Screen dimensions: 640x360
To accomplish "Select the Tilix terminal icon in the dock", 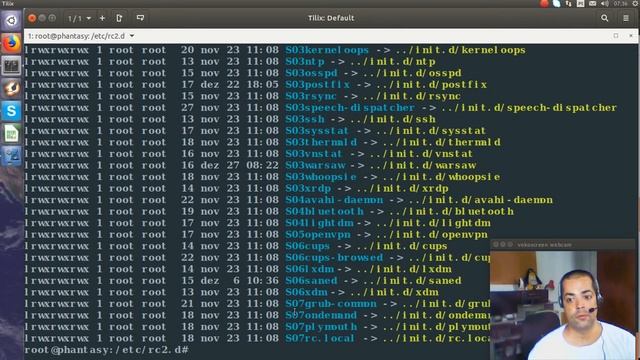I will pos(11,66).
